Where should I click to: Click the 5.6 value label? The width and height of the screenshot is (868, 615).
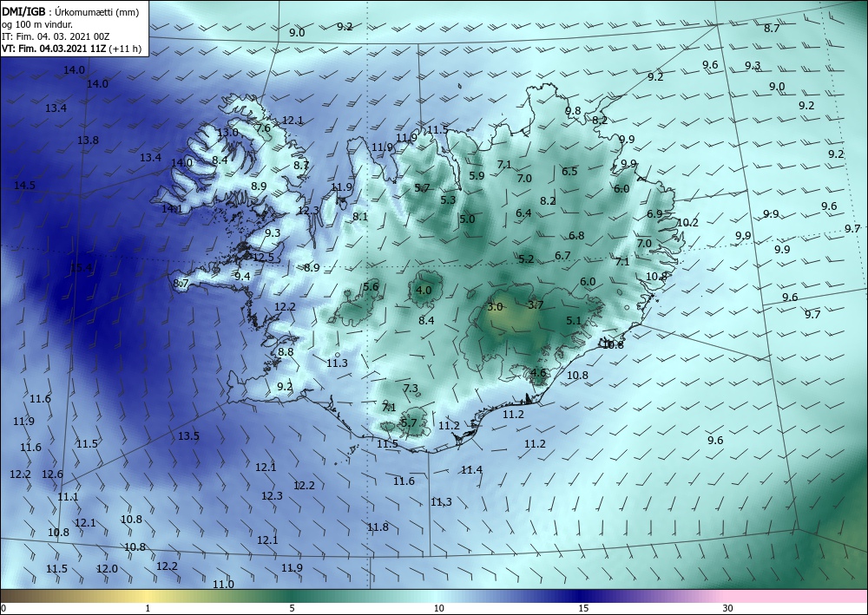371,286
